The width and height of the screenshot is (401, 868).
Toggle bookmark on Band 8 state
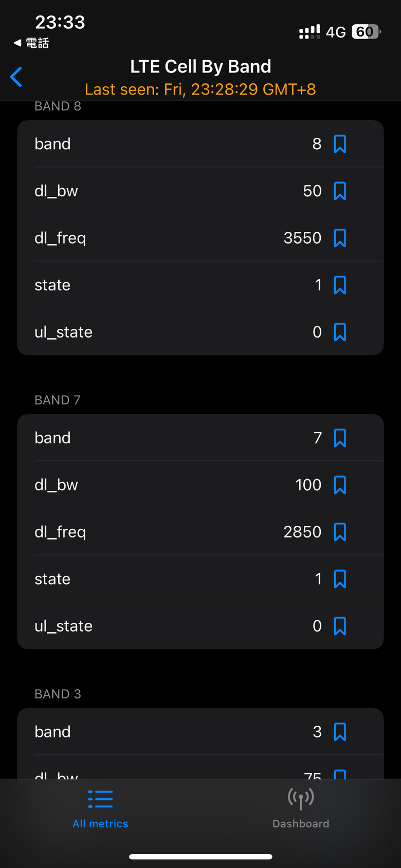point(340,285)
